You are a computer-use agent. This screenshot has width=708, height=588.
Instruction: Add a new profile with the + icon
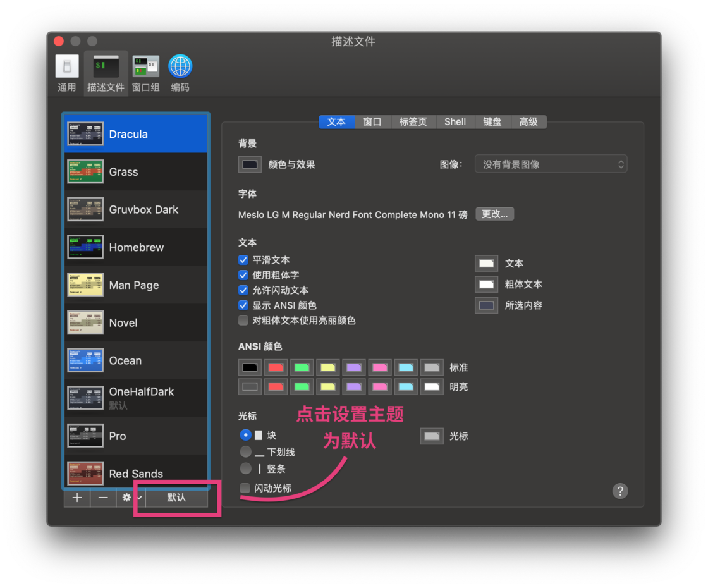point(76,498)
